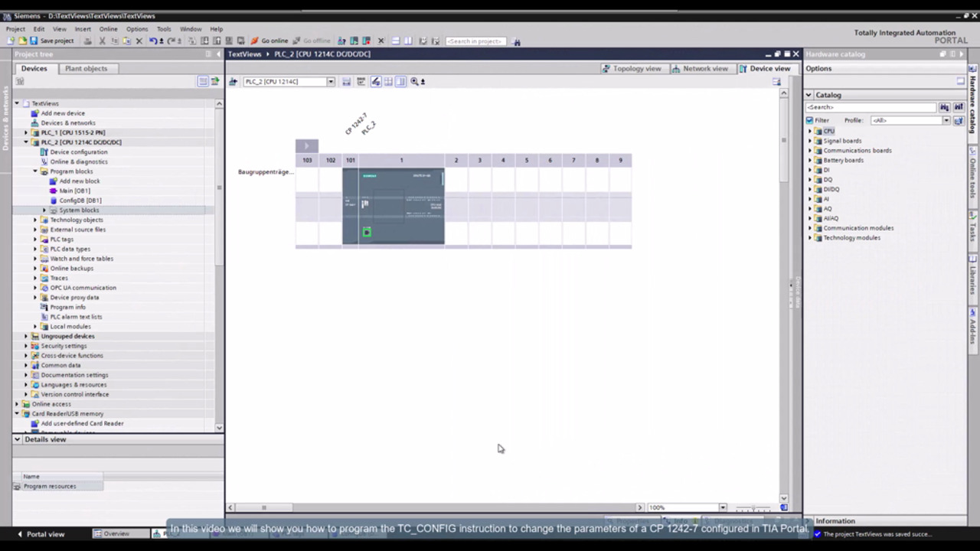Open the PLC_2 device selector dropdown

pyautogui.click(x=331, y=82)
